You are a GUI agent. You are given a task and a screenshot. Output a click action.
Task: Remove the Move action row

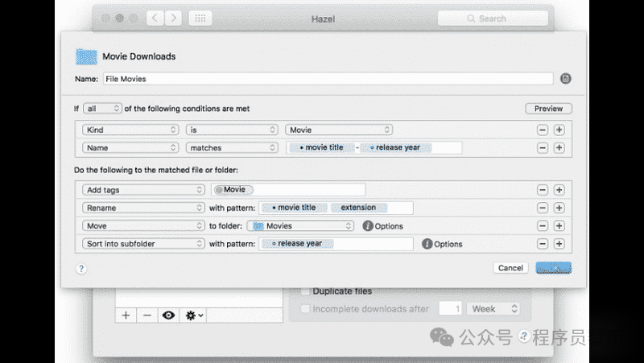point(543,226)
